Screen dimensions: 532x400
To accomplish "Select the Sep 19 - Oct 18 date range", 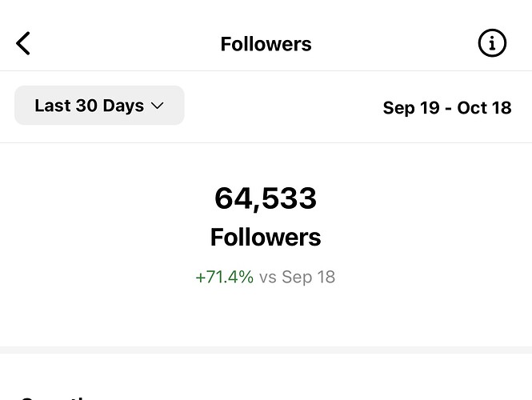I will [x=446, y=107].
